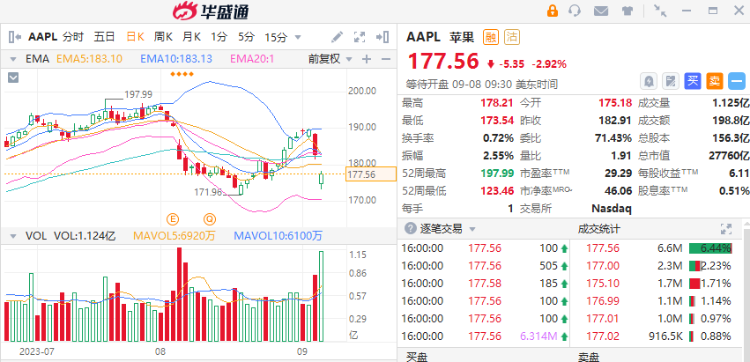Click the 买盘 section header
The height and width of the screenshot is (362, 750).
[417, 357]
